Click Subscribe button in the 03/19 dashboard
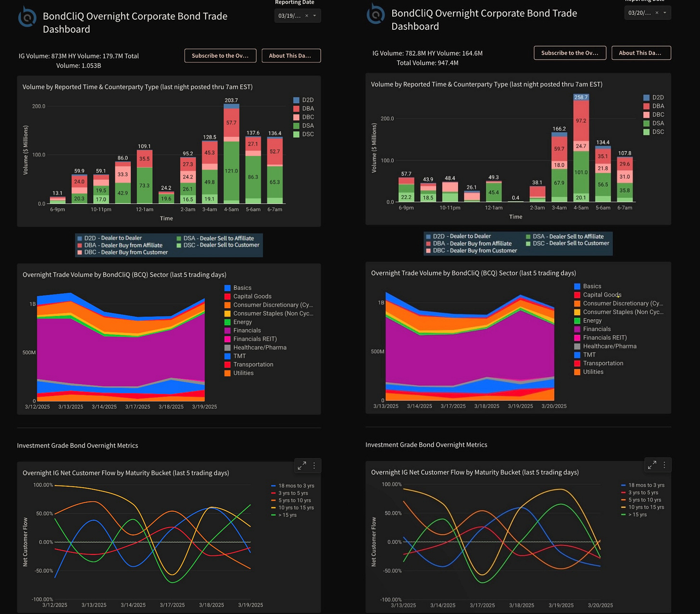Screen dimensions: 700x614 (x=220, y=56)
